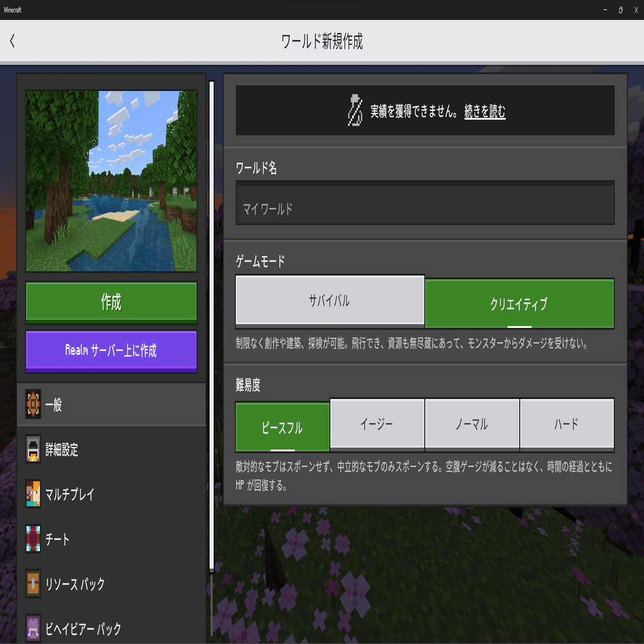The width and height of the screenshot is (644, 644).
Task: Click the ワールド名 input field
Action: (425, 203)
